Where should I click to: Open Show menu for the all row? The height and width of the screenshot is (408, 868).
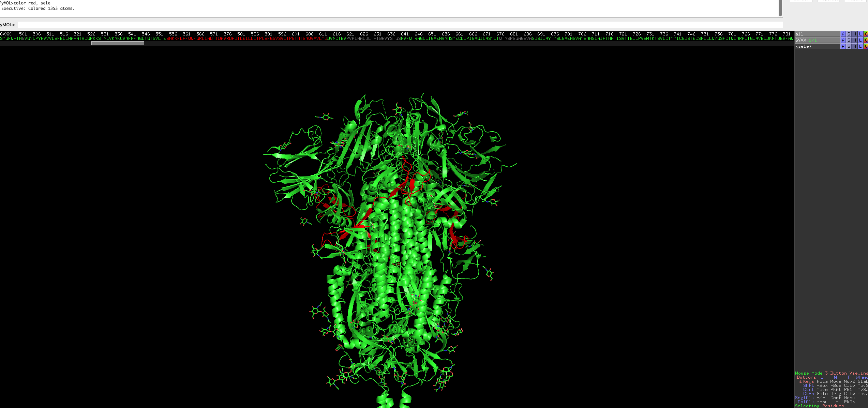point(849,34)
